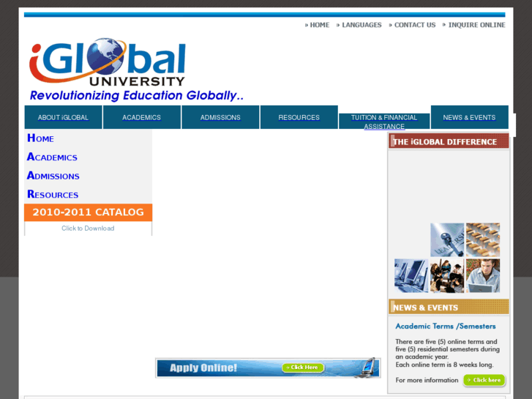Open NEWS & EVENTS navigation tab
The height and width of the screenshot is (399, 532).
pos(469,117)
